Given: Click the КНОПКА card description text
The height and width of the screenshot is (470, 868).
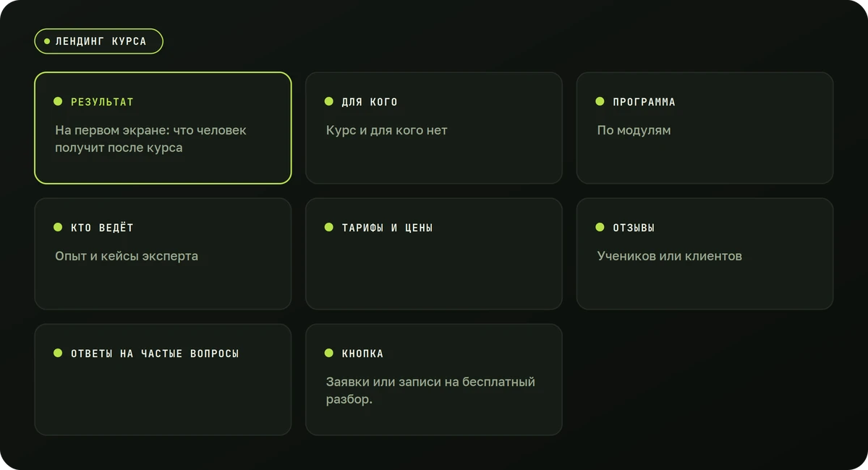Looking at the screenshot, I should click(x=430, y=390).
